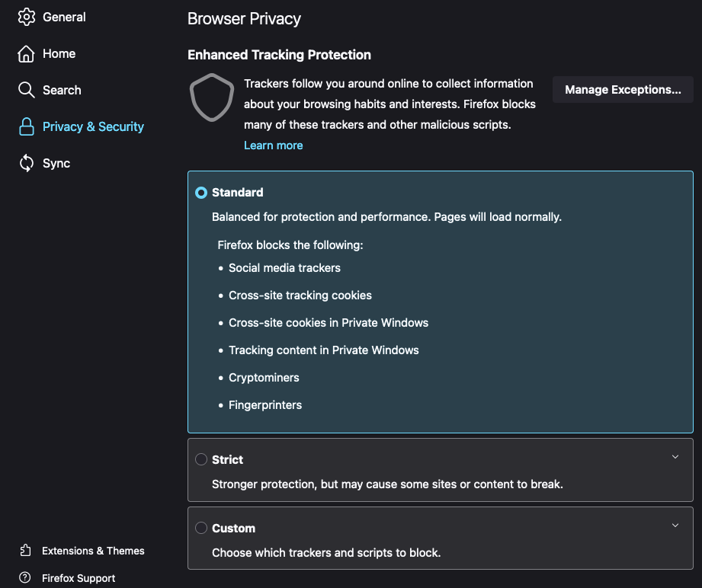Go to the Home text label in sidebar
This screenshot has height=588, width=702.
click(x=59, y=53)
